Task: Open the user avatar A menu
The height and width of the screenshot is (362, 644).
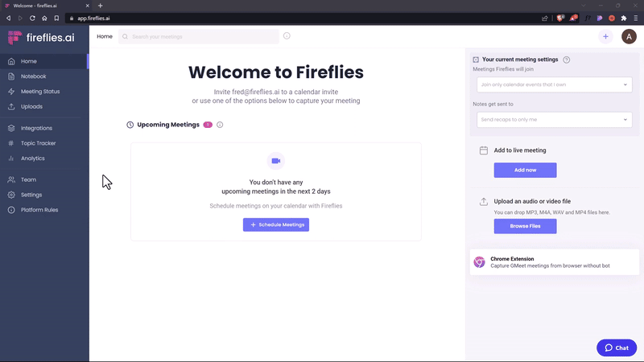Action: [x=629, y=36]
